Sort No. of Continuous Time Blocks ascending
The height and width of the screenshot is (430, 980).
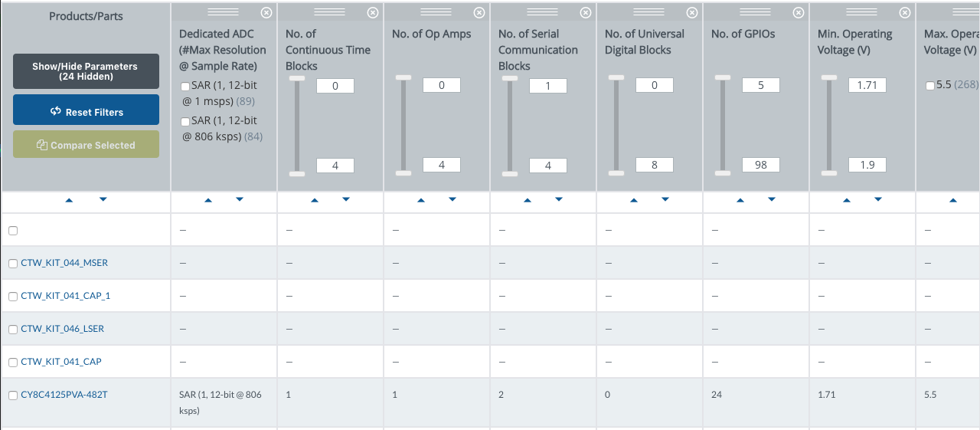coord(314,200)
